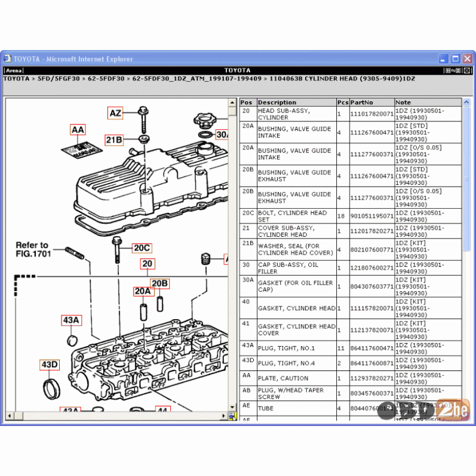Select the 20A valve guide callout
This screenshot has height=476, width=476.
(143, 291)
